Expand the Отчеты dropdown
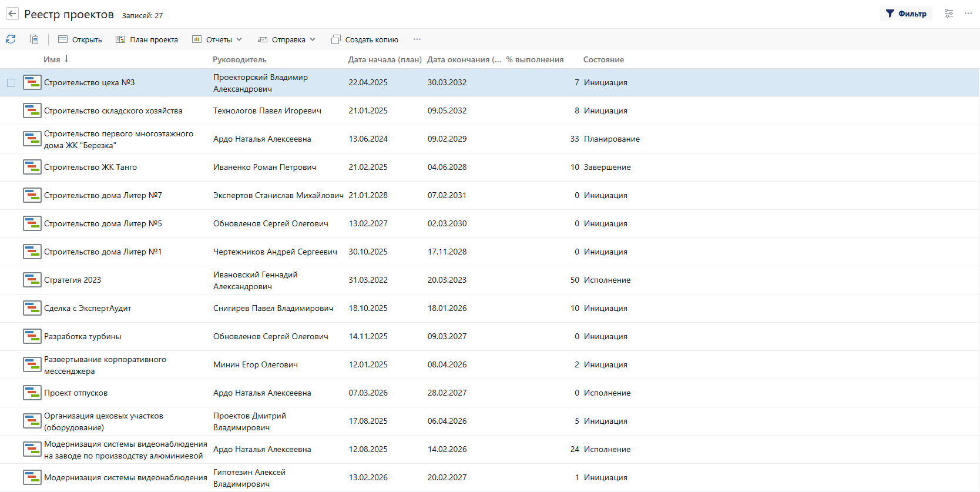Image resolution: width=980 pixels, height=492 pixels. 217,39
